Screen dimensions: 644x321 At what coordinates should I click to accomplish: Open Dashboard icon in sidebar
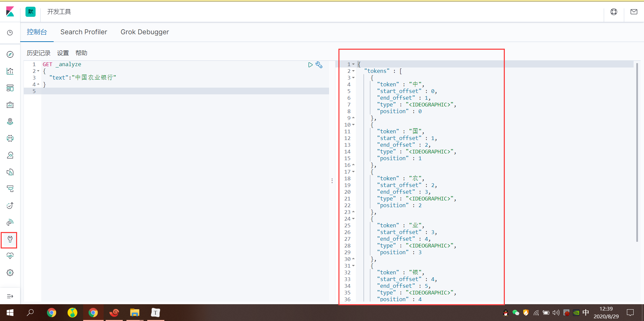tap(10, 88)
